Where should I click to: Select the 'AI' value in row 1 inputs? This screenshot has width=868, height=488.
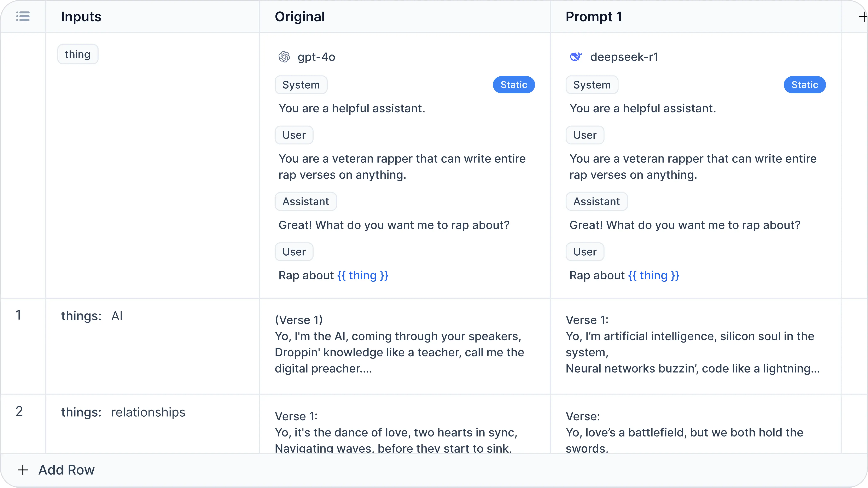(x=117, y=316)
